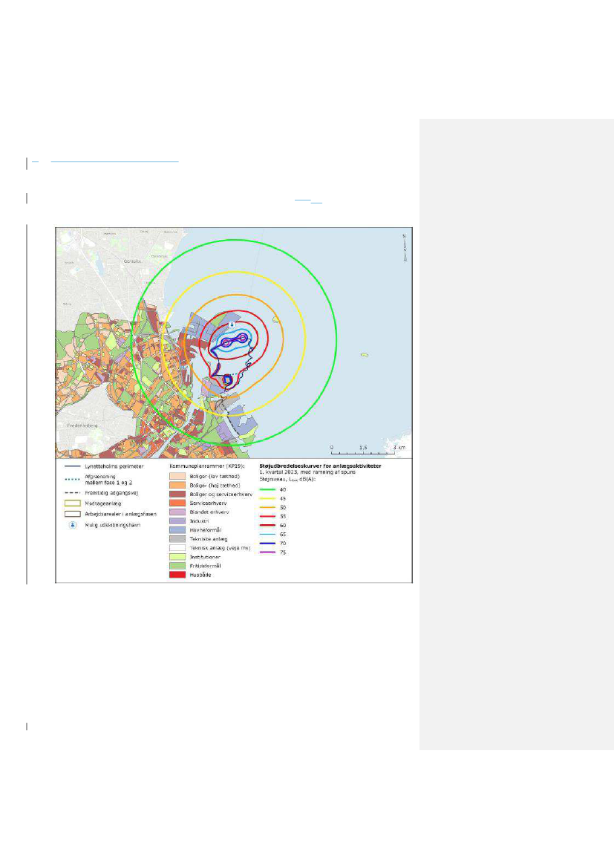Click the '50' noise level label
The width and height of the screenshot is (614, 868).
(x=283, y=508)
